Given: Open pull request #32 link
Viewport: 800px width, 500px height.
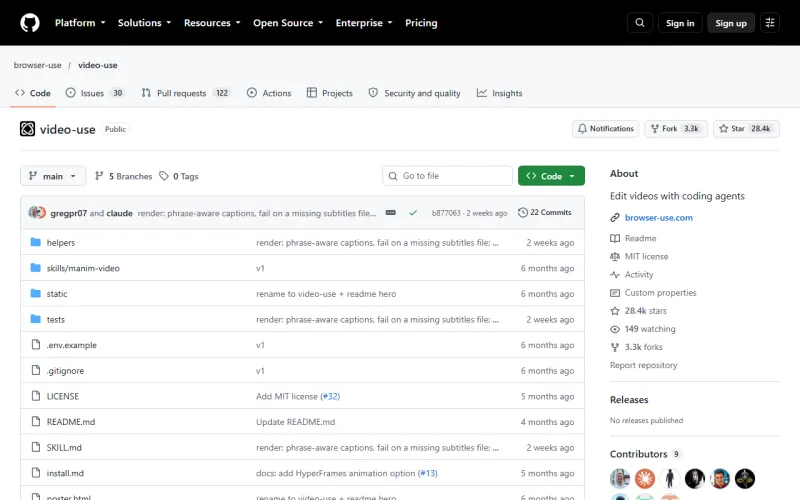Looking at the screenshot, I should (330, 396).
